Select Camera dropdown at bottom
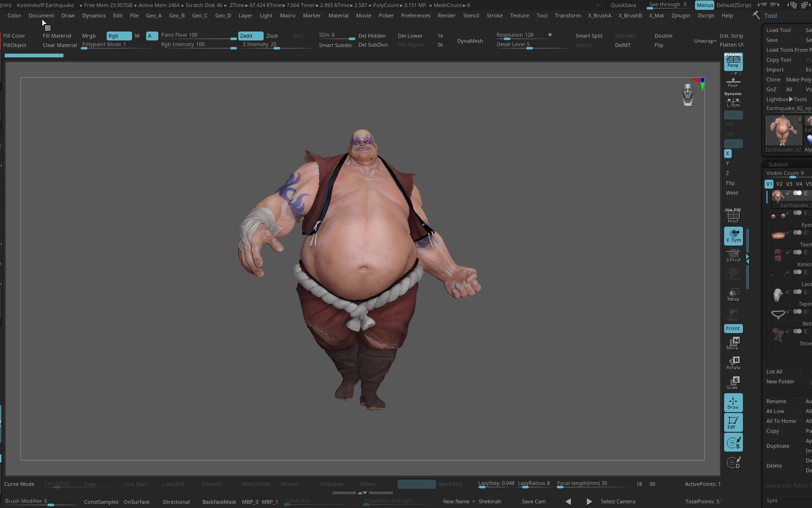The height and width of the screenshot is (508, 812). [618, 501]
